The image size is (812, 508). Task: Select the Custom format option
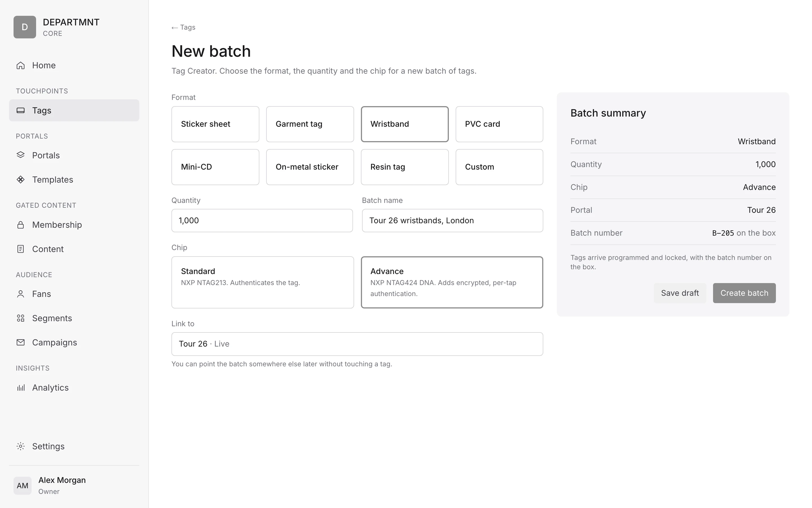pyautogui.click(x=499, y=167)
